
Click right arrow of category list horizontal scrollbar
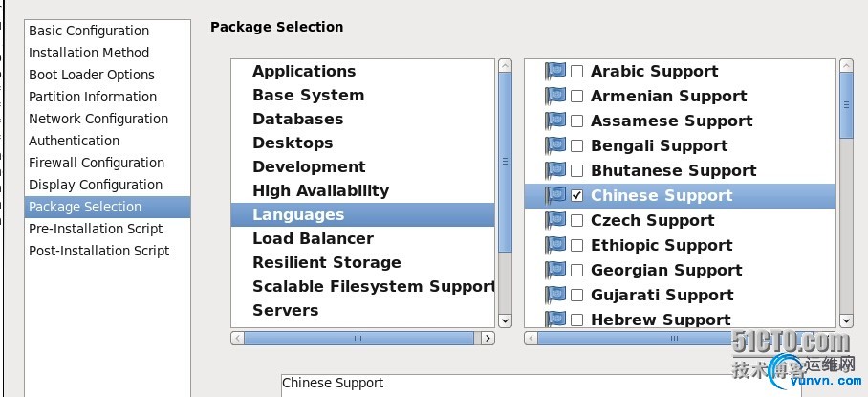coord(488,338)
